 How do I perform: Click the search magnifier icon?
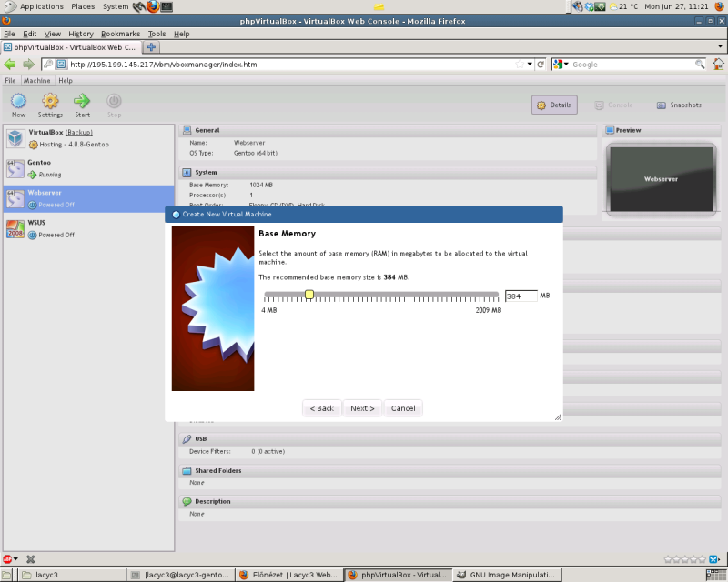tap(700, 65)
